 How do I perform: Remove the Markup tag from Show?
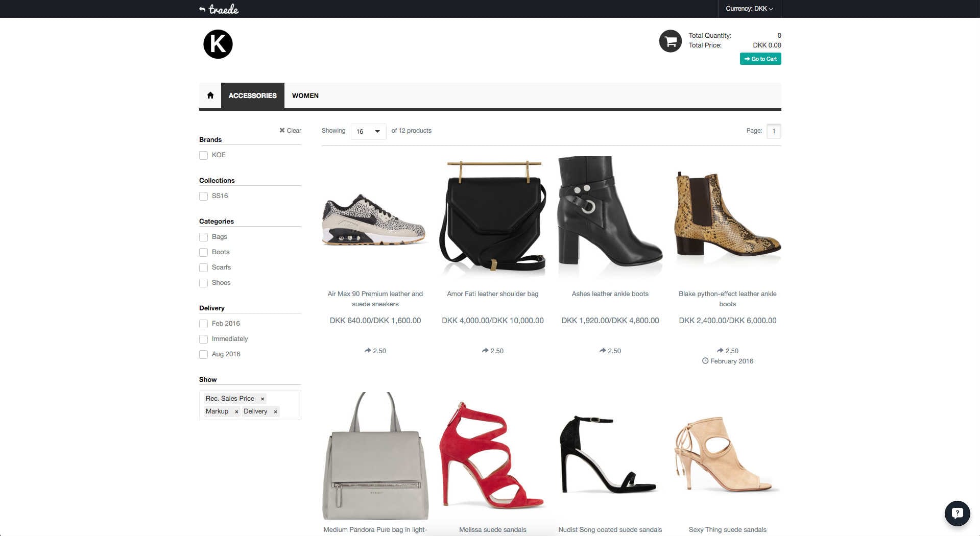(236, 411)
